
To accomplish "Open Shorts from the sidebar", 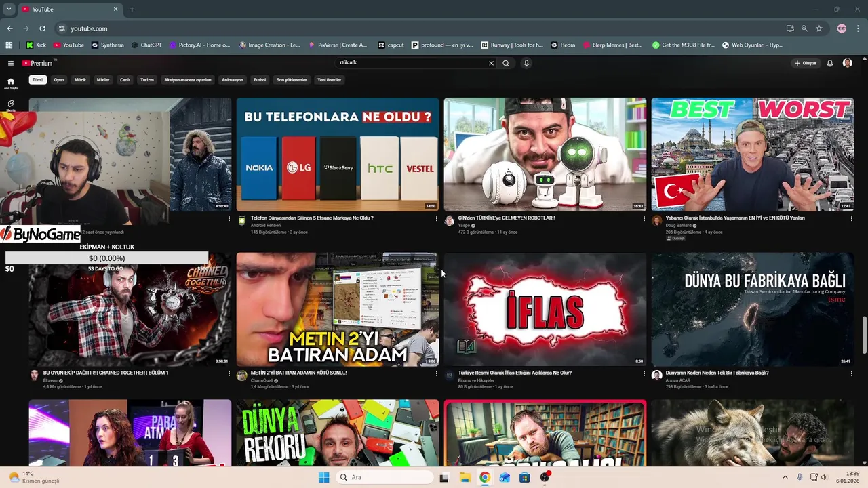I will coord(10,105).
